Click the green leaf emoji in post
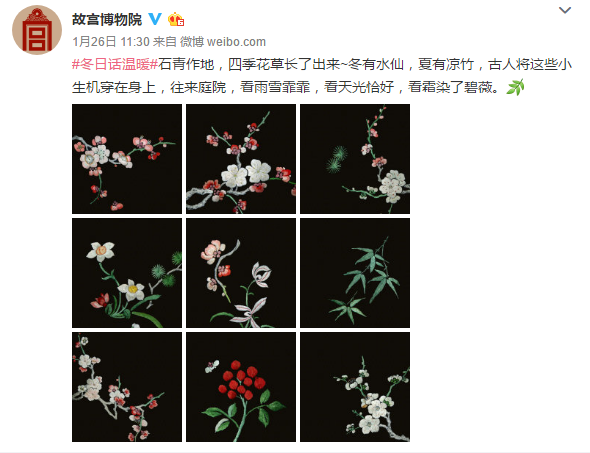 [515, 87]
